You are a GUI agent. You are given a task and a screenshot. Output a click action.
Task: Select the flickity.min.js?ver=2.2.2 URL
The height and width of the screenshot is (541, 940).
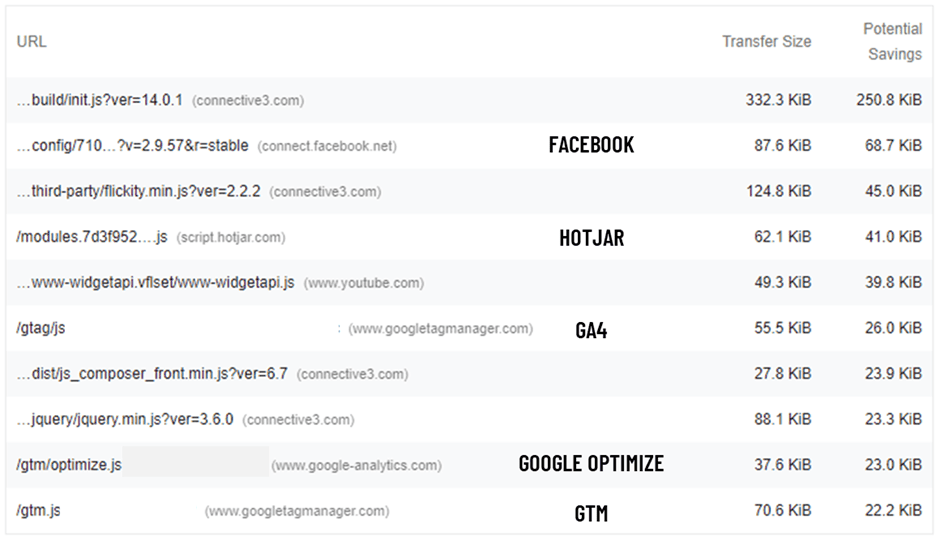pos(138,191)
